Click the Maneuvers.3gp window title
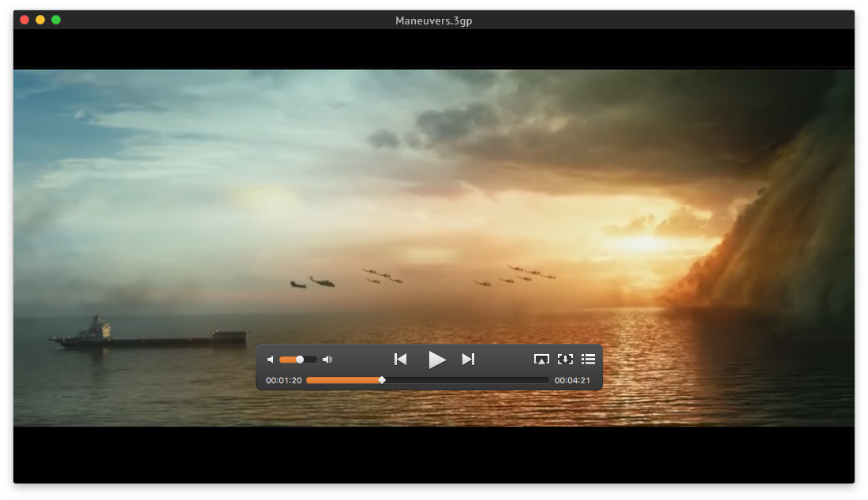The image size is (868, 500). point(434,21)
